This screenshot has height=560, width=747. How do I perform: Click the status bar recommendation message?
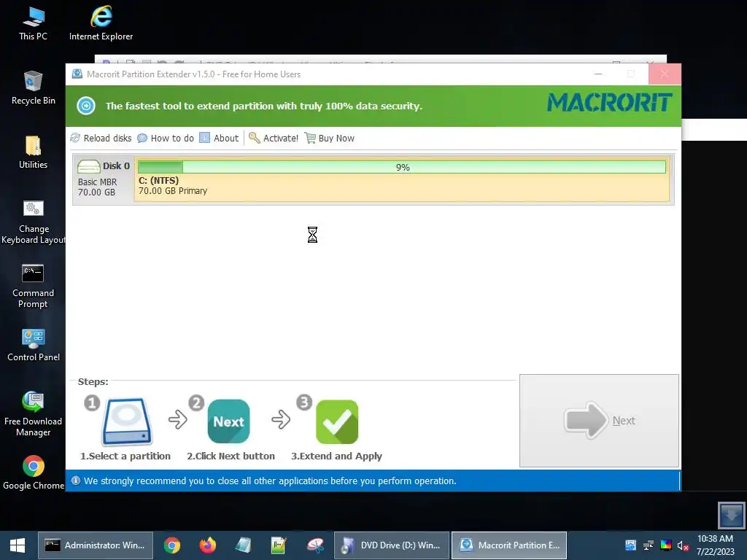click(270, 481)
